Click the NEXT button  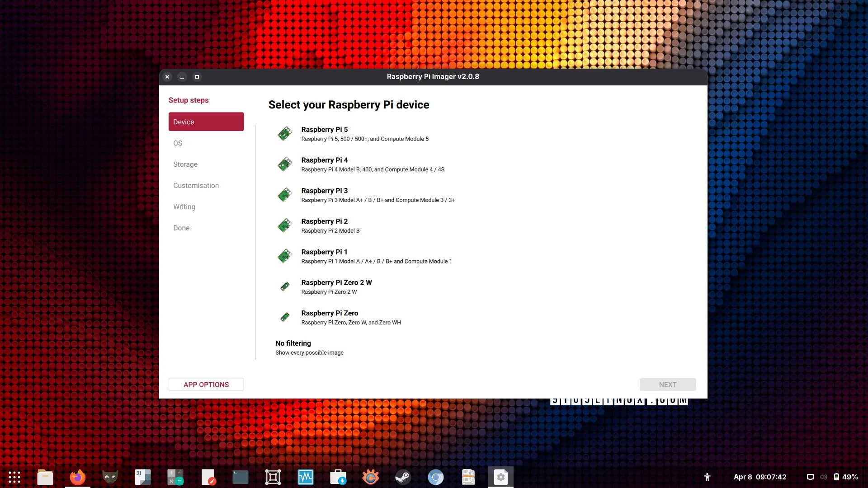667,385
